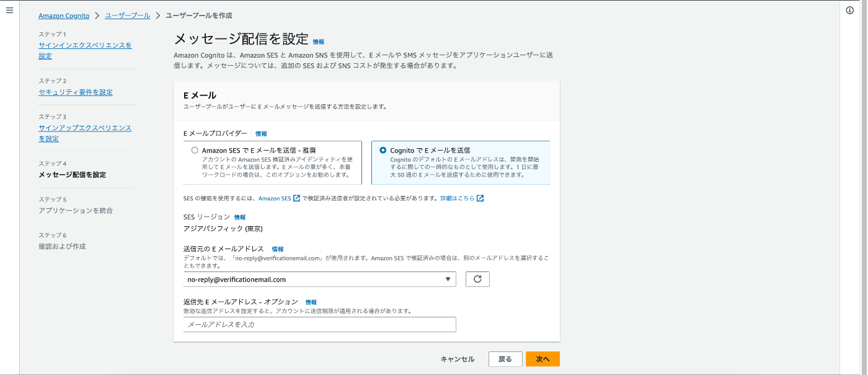Open step 1 サインインエクスペリエンスを設定 link

click(85, 51)
